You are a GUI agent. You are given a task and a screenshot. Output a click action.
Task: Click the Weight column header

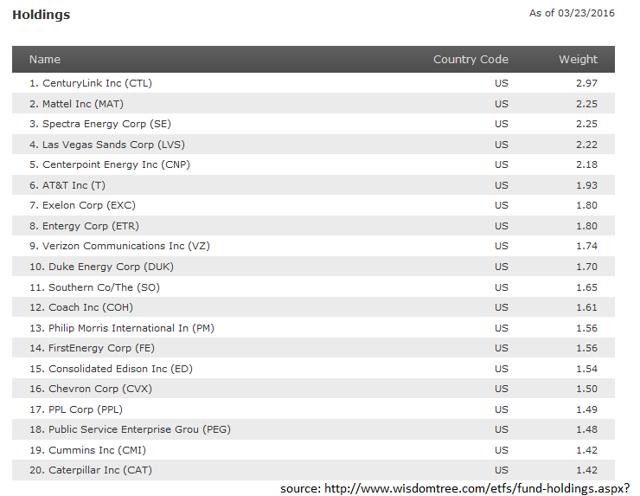point(578,60)
